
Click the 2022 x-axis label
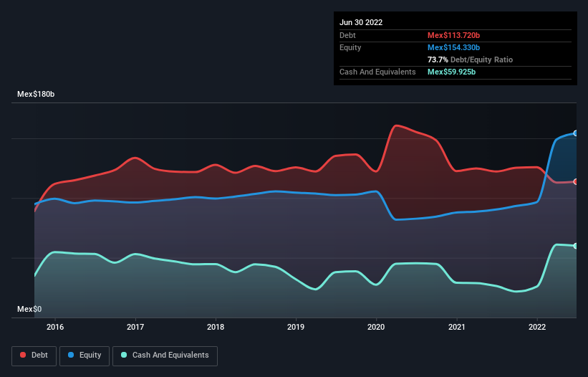(537, 327)
